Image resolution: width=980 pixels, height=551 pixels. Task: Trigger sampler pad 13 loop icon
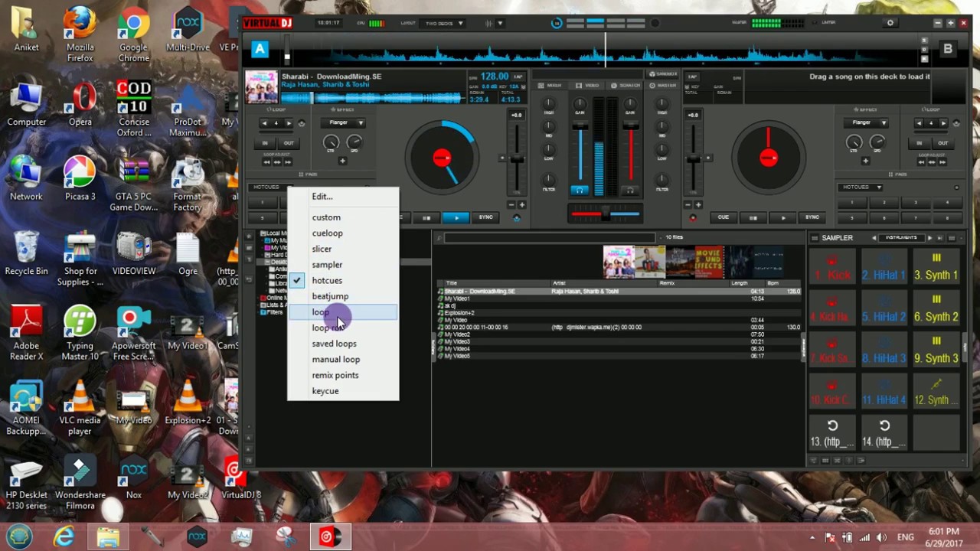pyautogui.click(x=832, y=425)
